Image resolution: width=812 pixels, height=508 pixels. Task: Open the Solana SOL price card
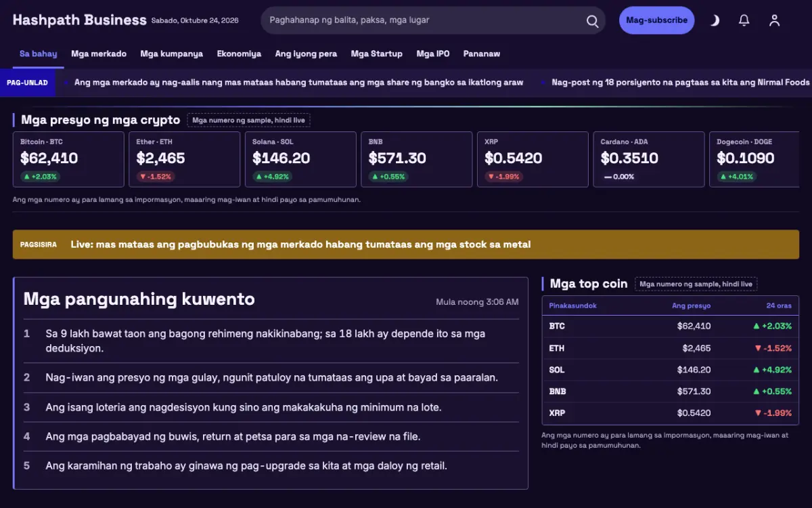pos(300,159)
